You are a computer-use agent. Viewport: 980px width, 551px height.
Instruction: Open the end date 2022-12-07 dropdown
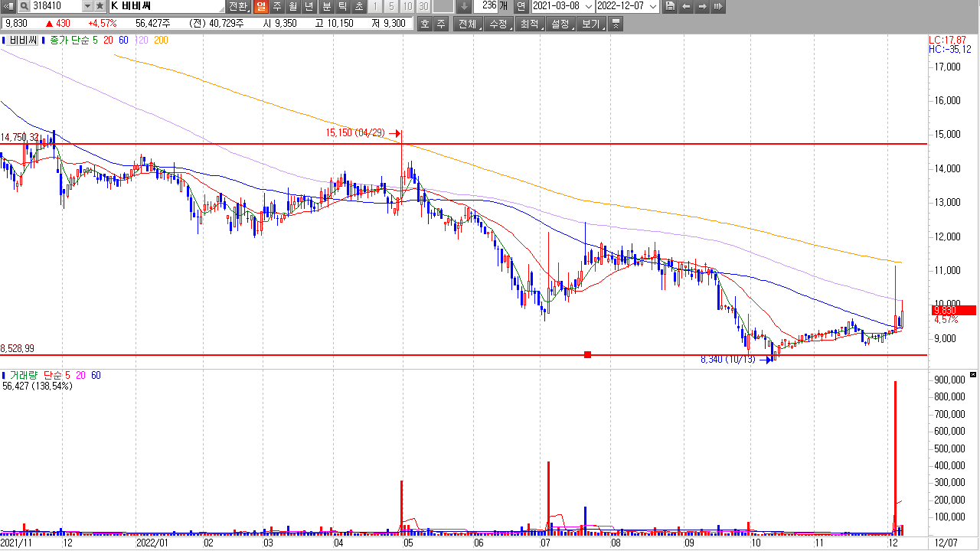point(652,6)
